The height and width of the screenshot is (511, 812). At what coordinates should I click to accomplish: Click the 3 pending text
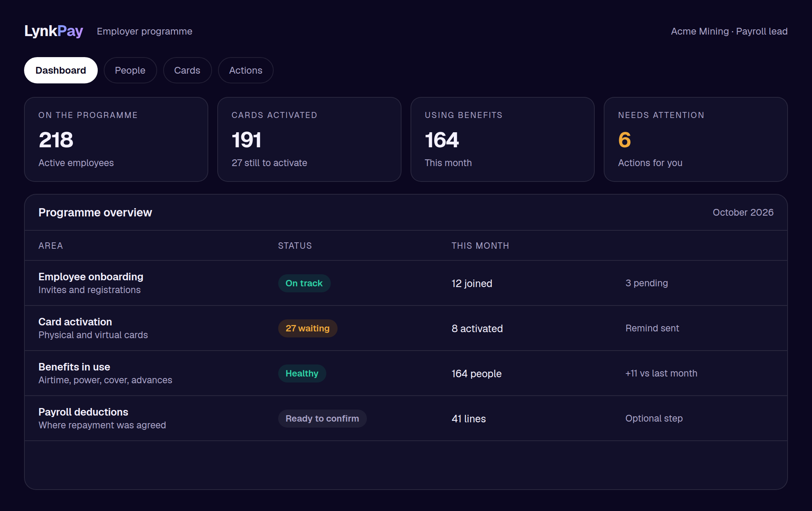point(647,283)
